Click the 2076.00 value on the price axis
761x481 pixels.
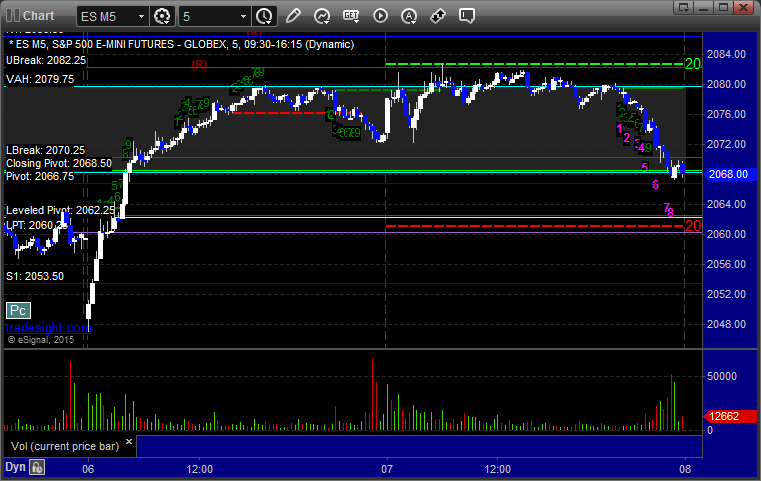[726, 115]
